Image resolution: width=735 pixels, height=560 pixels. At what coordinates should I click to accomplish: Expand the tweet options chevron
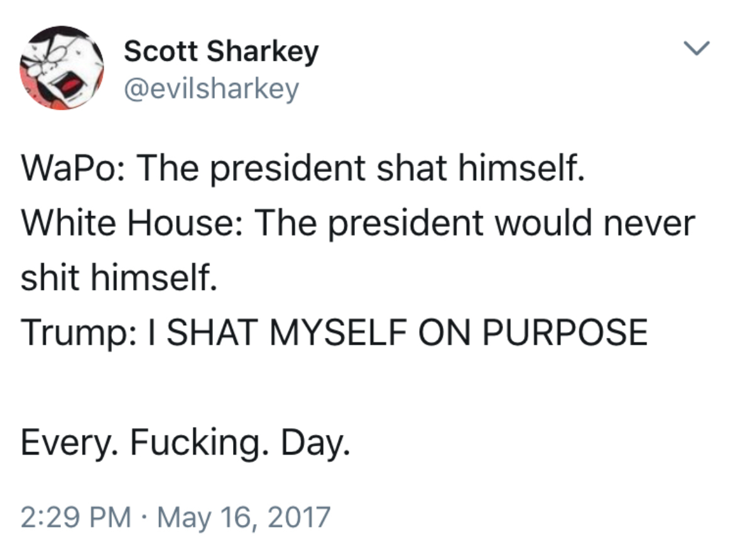coord(699,48)
